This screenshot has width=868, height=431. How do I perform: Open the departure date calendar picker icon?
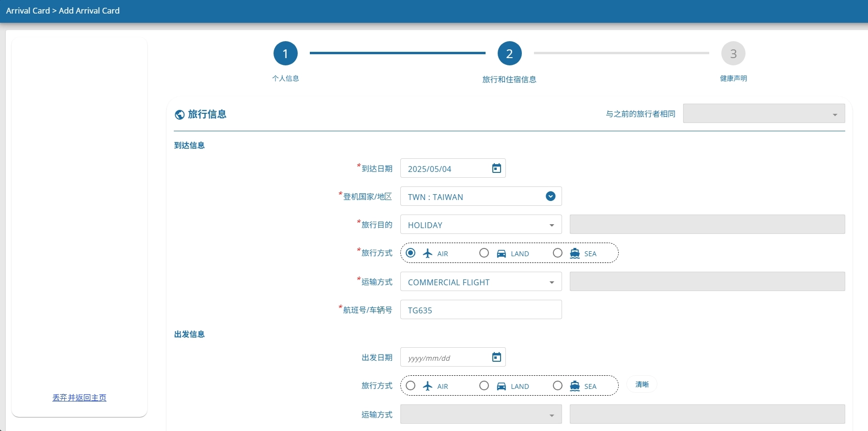pos(496,357)
